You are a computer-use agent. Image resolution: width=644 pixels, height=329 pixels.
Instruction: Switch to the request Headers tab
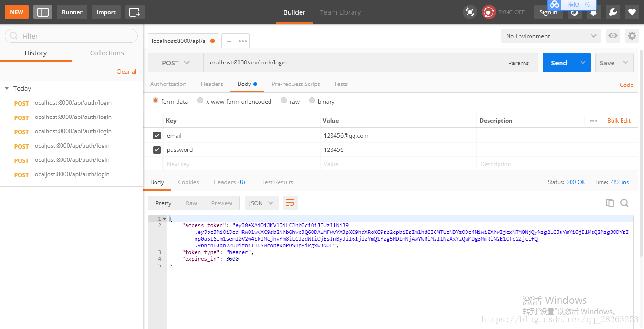[212, 84]
